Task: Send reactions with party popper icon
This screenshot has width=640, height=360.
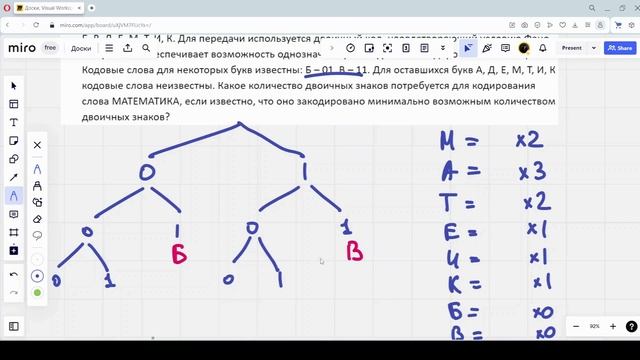Action: (x=487, y=48)
